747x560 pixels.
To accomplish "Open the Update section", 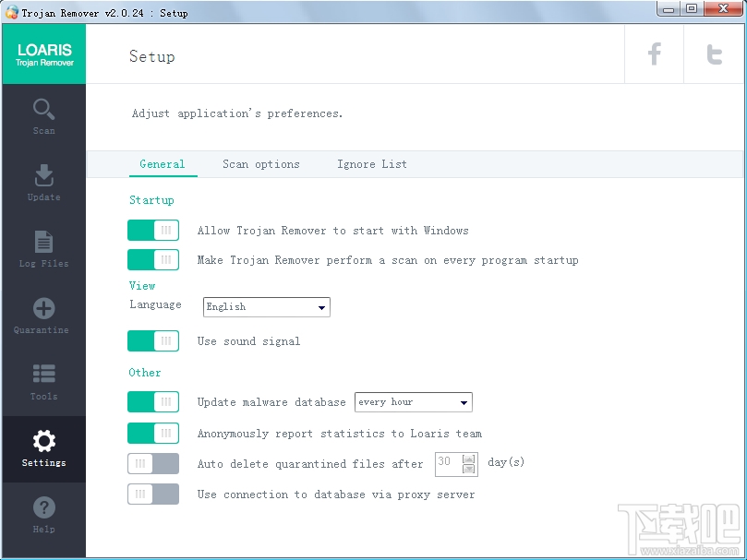I will tap(42, 182).
